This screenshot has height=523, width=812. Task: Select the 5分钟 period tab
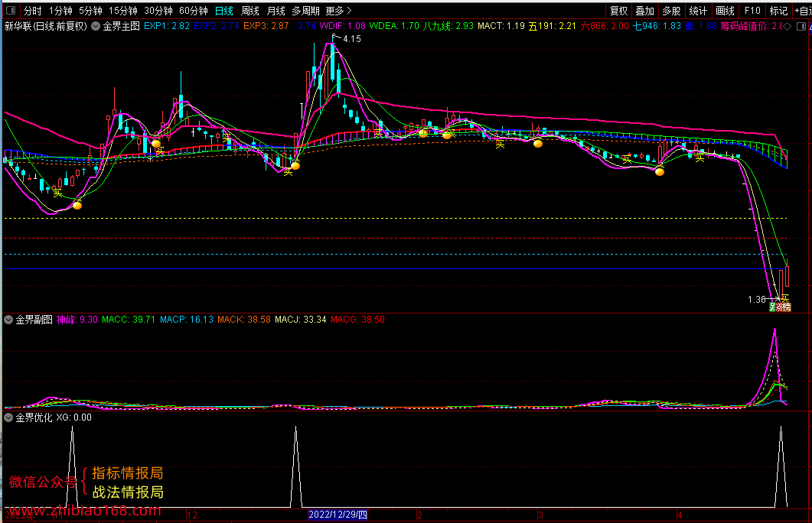point(90,11)
